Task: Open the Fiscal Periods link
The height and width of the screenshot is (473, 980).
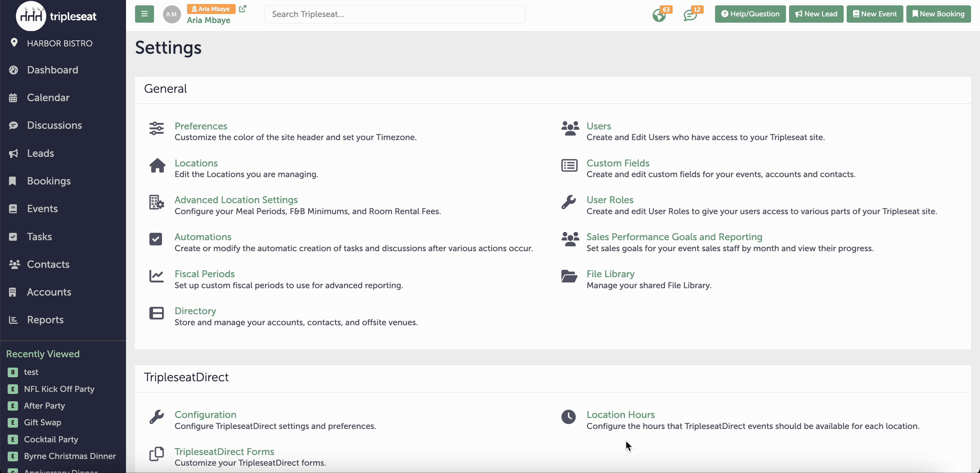Action: click(x=204, y=274)
